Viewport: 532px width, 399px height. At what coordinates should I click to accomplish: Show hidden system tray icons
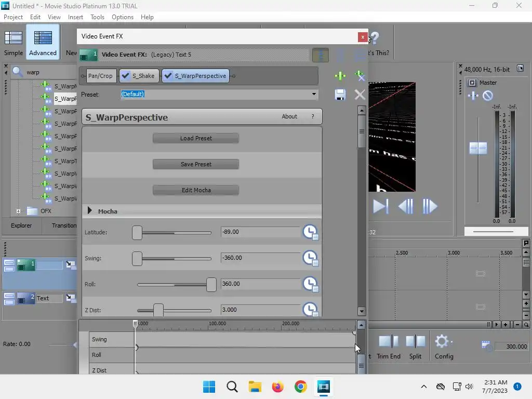tap(424, 387)
